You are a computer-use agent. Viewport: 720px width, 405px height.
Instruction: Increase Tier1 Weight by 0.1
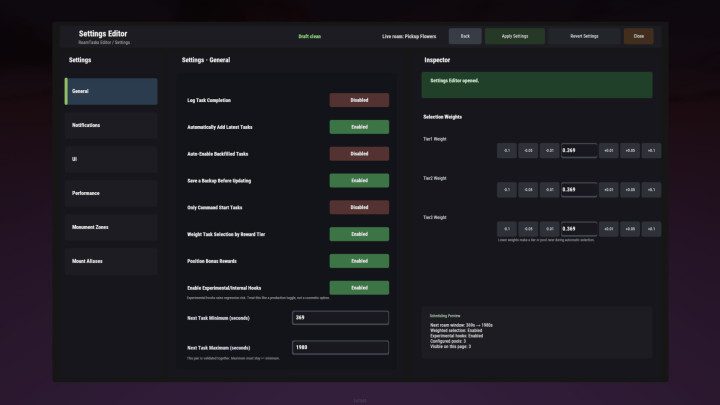651,151
